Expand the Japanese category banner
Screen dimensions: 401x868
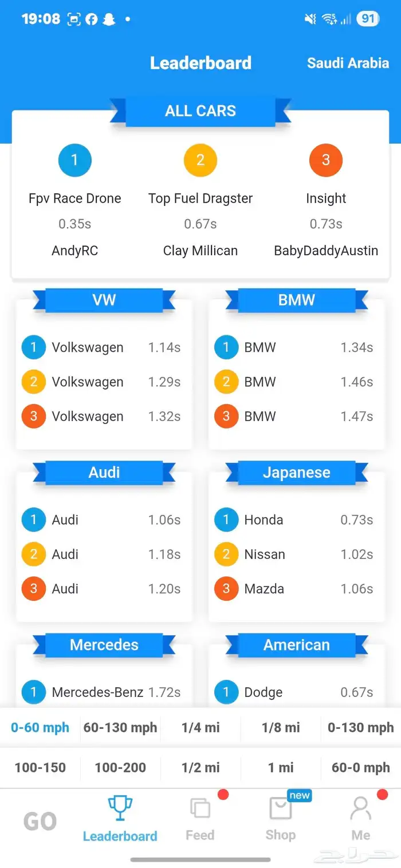coord(296,473)
